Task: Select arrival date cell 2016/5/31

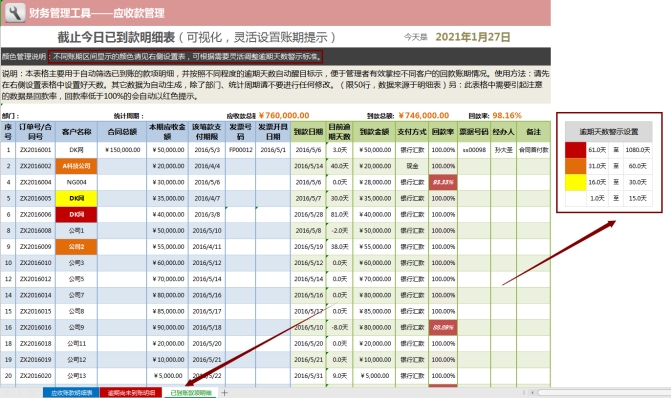Action: click(308, 376)
